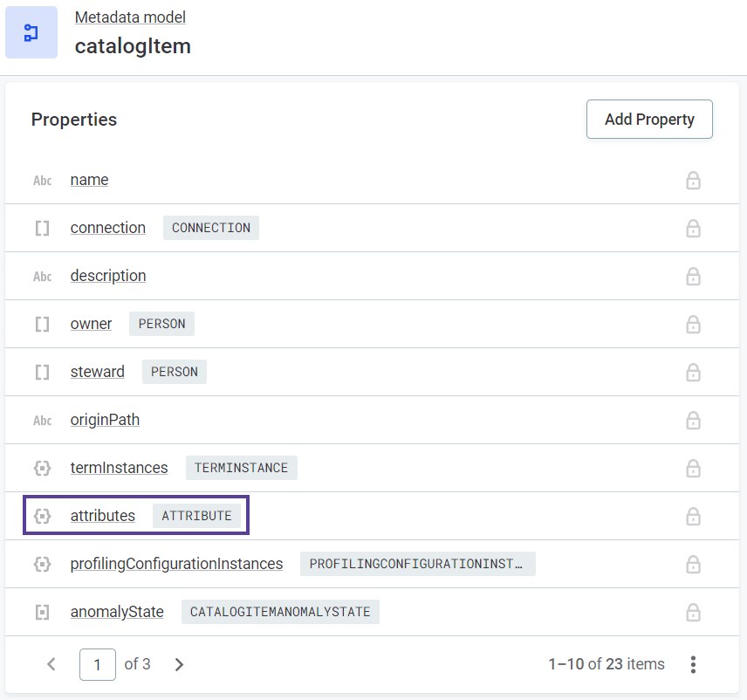The height and width of the screenshot is (700, 747).
Task: Click the Abc text type icon beside description
Action: point(42,277)
